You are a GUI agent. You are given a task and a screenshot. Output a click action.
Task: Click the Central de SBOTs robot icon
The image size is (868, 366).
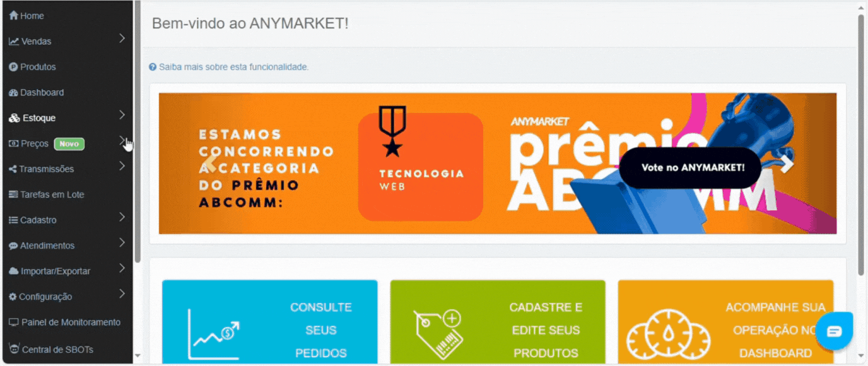[14, 348]
